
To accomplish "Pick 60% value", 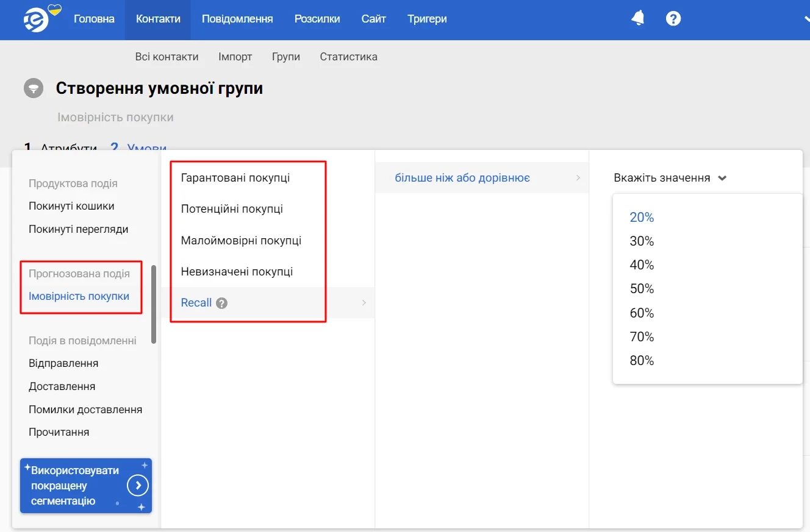I will 642,313.
